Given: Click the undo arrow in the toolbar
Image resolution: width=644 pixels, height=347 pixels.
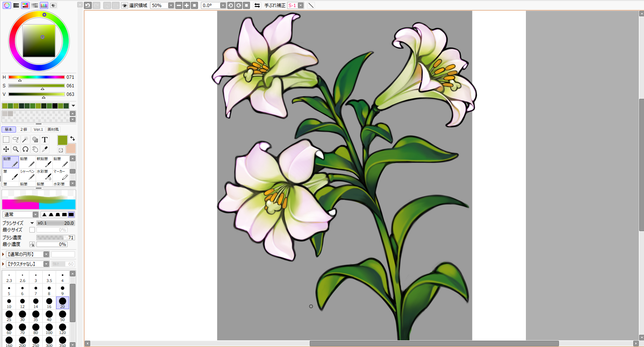Looking at the screenshot, I should pyautogui.click(x=88, y=6).
